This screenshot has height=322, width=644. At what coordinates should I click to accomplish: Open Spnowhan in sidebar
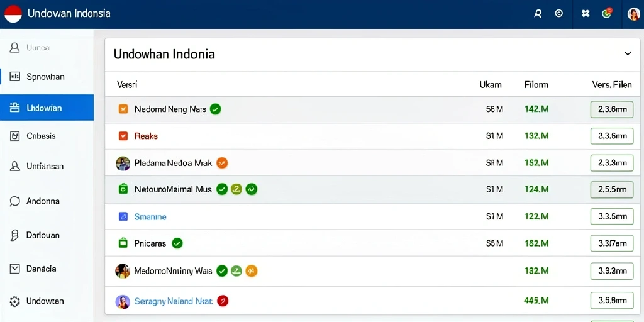point(47,77)
